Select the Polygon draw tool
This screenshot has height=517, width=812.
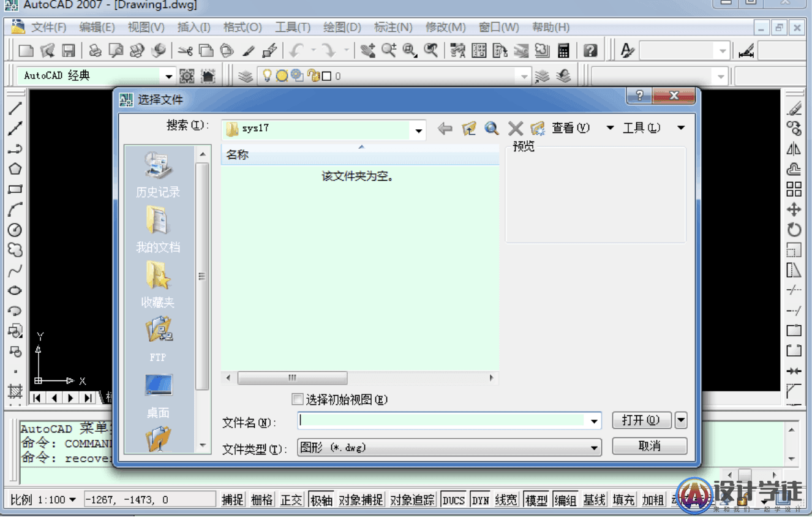(15, 169)
